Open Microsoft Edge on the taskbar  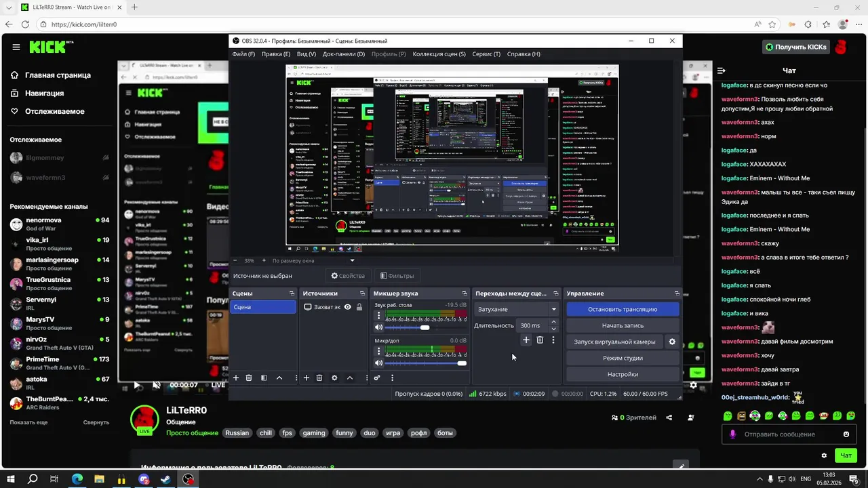pyautogui.click(x=77, y=479)
